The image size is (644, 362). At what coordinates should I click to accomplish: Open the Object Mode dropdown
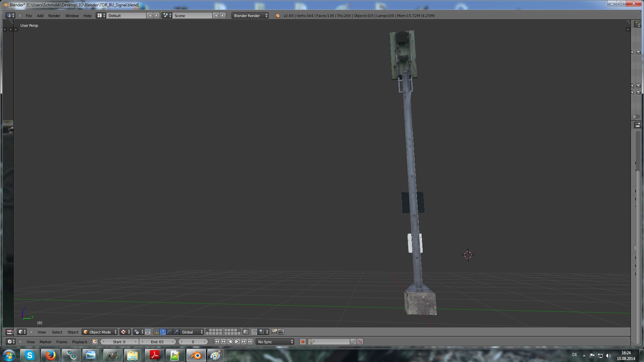click(x=100, y=332)
